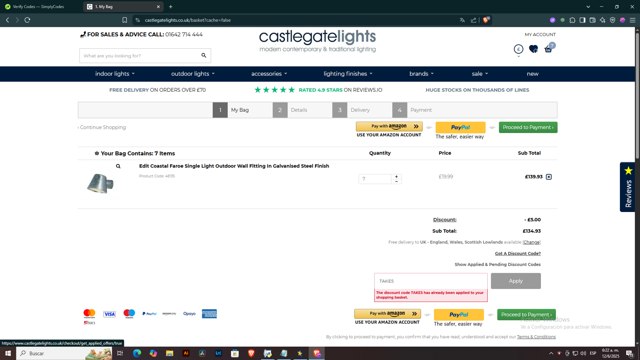
Task: Open the Brave Shields lion icon
Action: [x=486, y=20]
